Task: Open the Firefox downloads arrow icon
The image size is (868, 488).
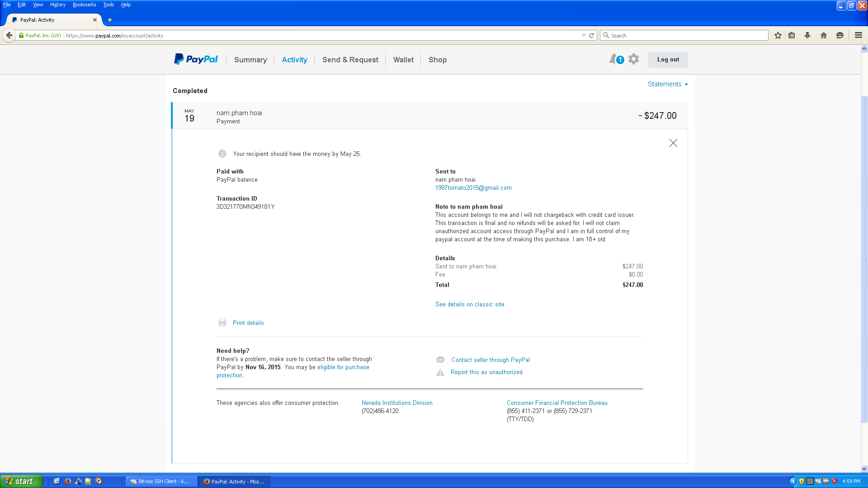Action: 807,35
